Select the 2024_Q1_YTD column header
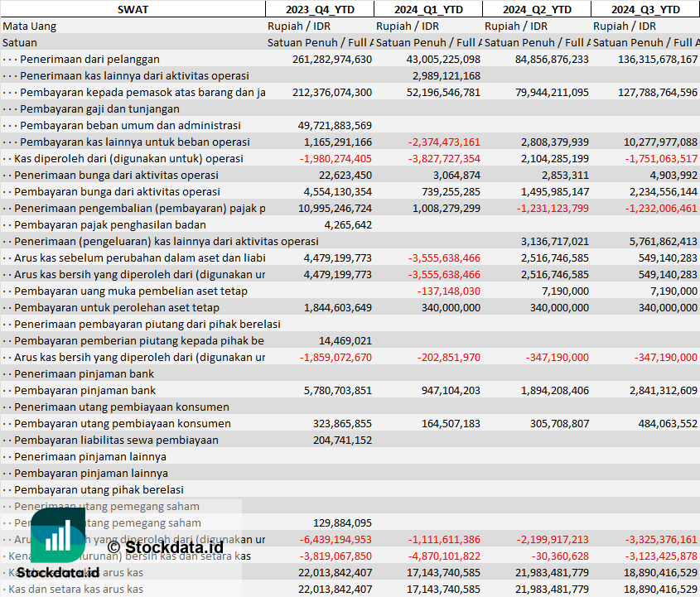700x597 pixels. point(427,9)
